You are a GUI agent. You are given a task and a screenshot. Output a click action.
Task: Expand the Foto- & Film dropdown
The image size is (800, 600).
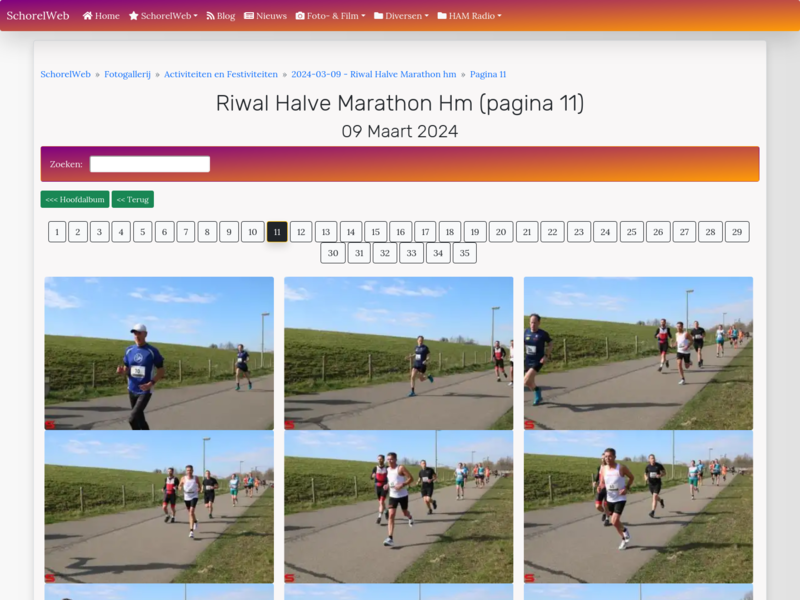(x=331, y=16)
